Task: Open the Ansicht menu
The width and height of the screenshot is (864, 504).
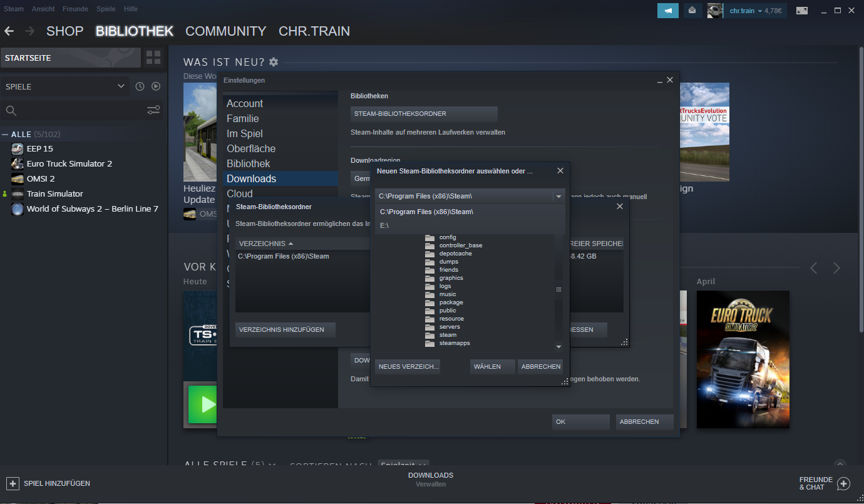Action: (x=43, y=9)
